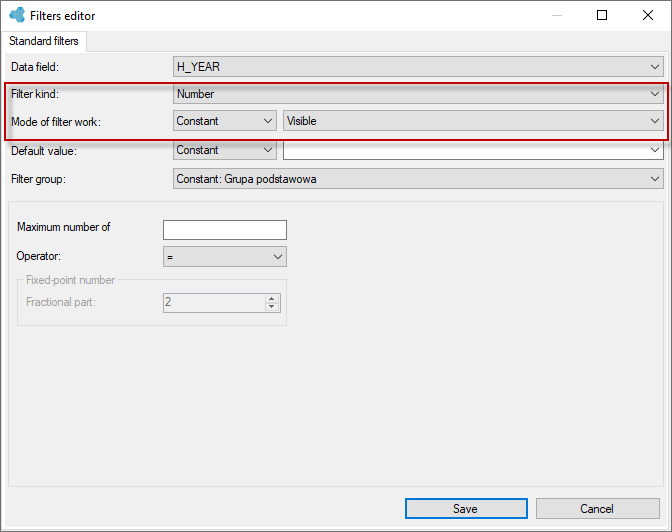Open the Operator dropdown showing equals

pyautogui.click(x=225, y=257)
